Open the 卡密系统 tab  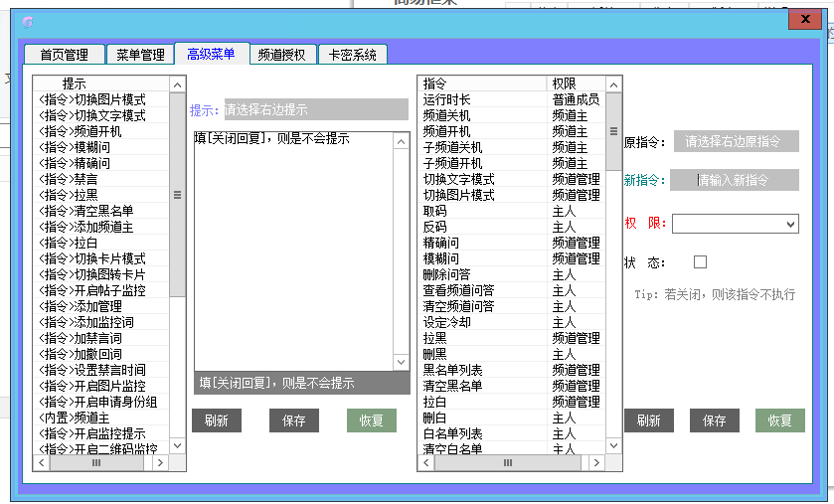(352, 55)
